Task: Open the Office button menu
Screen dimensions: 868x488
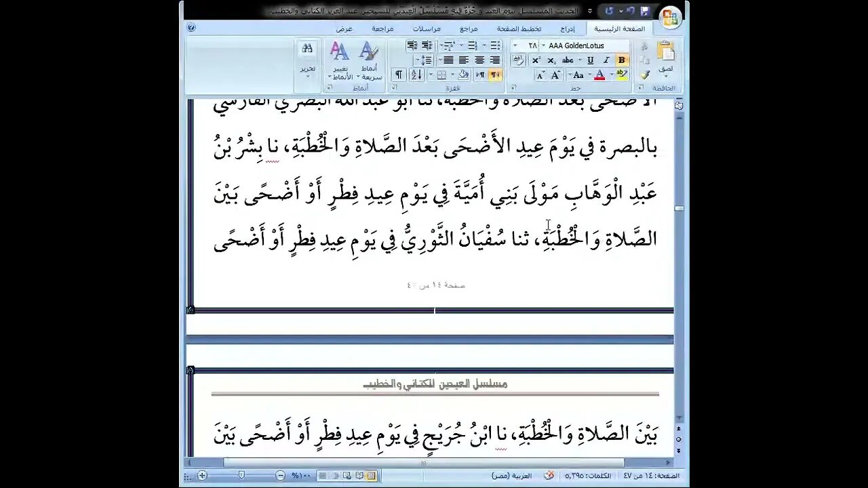Action: coord(669,18)
